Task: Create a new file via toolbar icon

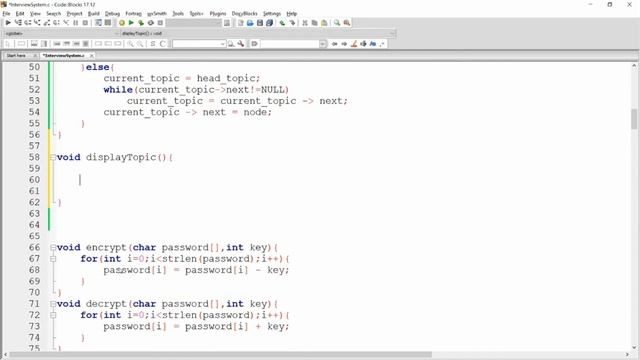Action: (240, 23)
